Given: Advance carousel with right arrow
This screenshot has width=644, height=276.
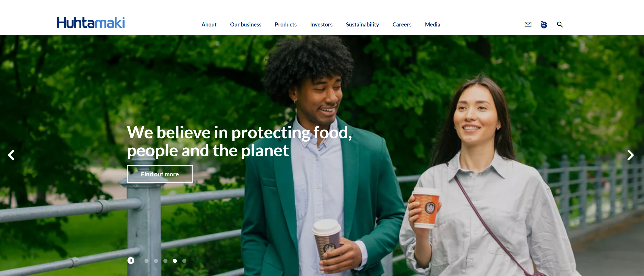Looking at the screenshot, I should pos(631,155).
